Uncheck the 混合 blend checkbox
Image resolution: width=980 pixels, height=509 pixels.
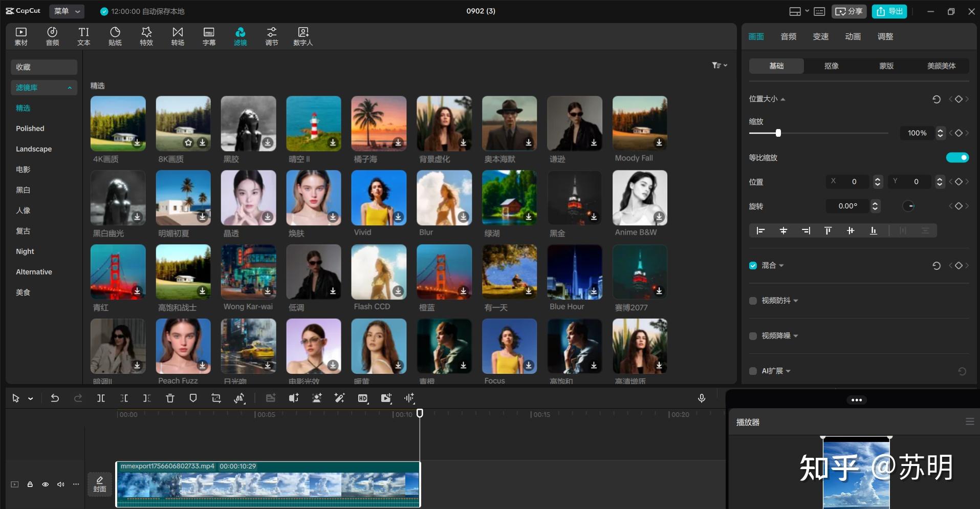point(753,265)
